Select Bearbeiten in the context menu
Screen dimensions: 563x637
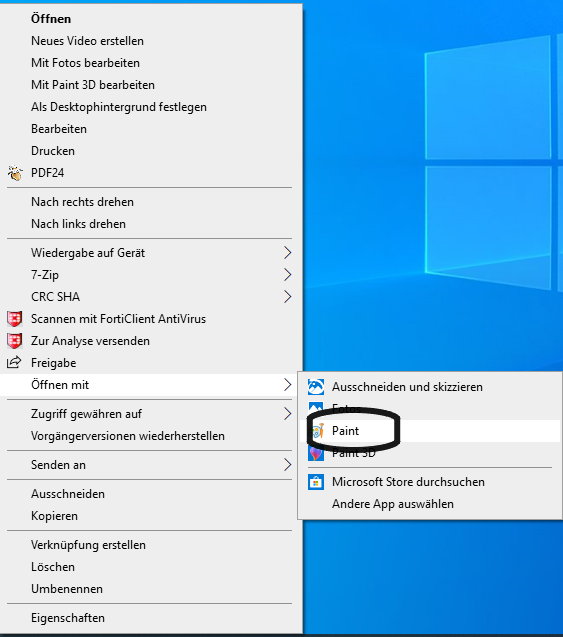coord(151,128)
